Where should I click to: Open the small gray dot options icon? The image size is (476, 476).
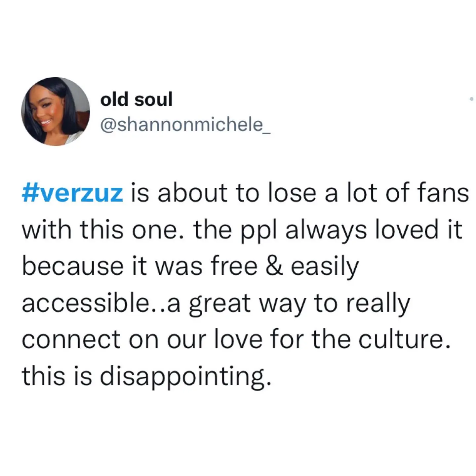tap(471, 99)
